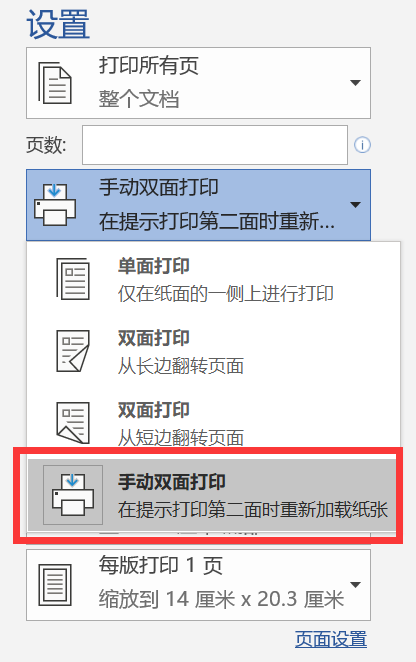Image resolution: width=416 pixels, height=662 pixels.
Task: Click the 缩放到 14 厘米 x 20.3 厘米 text
Action: (221, 599)
